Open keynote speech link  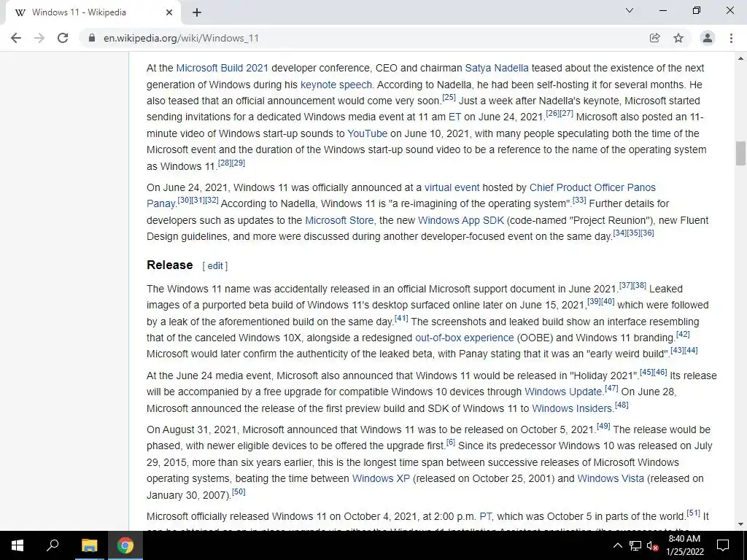tap(336, 85)
